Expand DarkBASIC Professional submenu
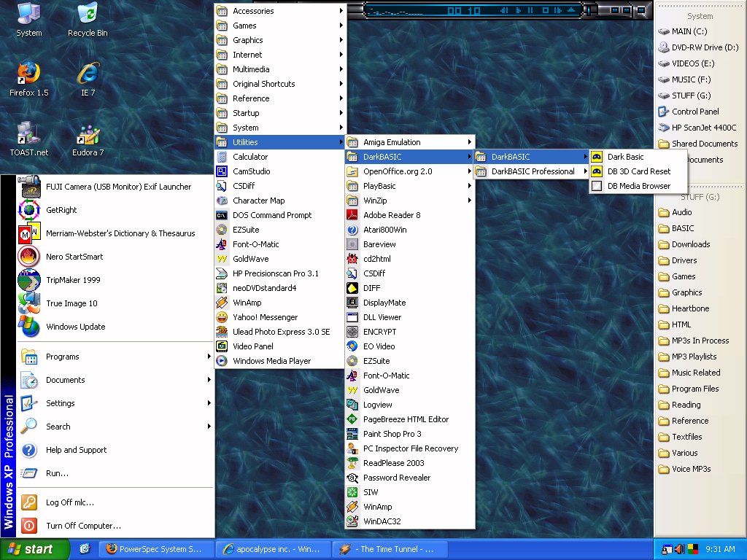This screenshot has width=747, height=560. (x=531, y=171)
